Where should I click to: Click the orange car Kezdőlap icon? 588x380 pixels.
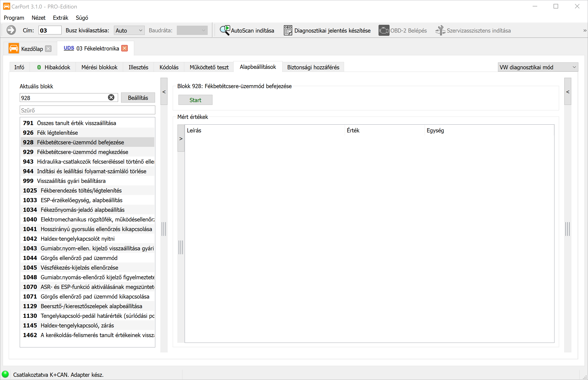click(14, 48)
